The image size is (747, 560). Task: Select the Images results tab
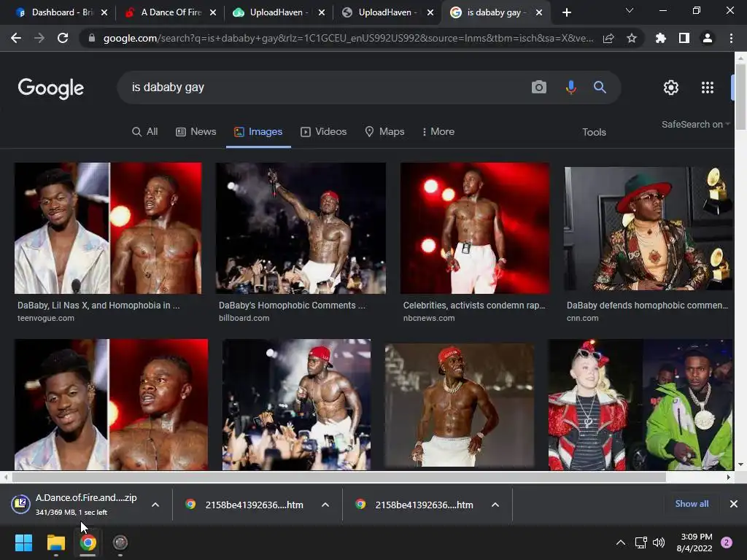pos(258,131)
